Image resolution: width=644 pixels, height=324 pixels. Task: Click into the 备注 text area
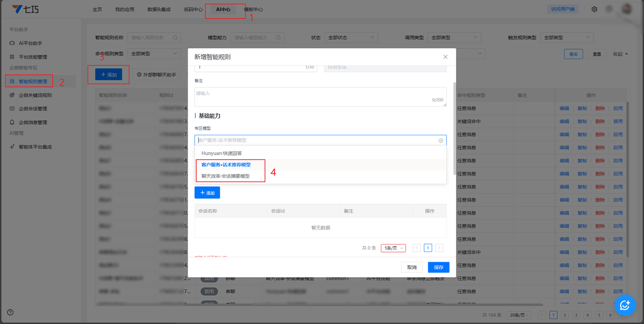(x=320, y=97)
